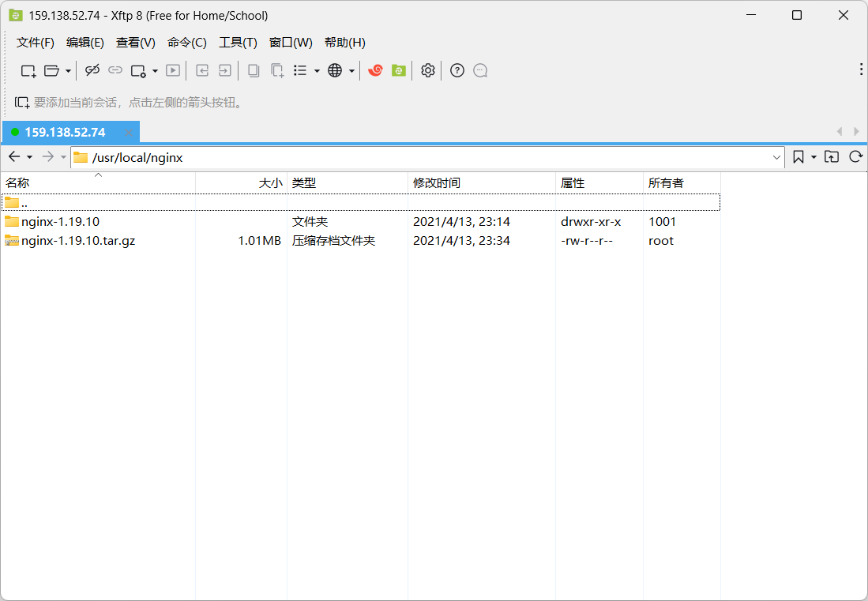Expand the globe encoding dropdown arrow

click(351, 71)
